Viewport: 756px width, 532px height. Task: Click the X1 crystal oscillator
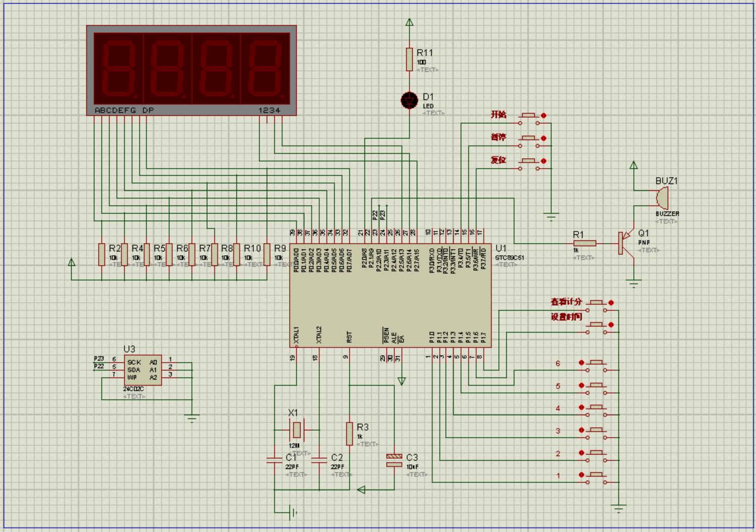coord(297,430)
